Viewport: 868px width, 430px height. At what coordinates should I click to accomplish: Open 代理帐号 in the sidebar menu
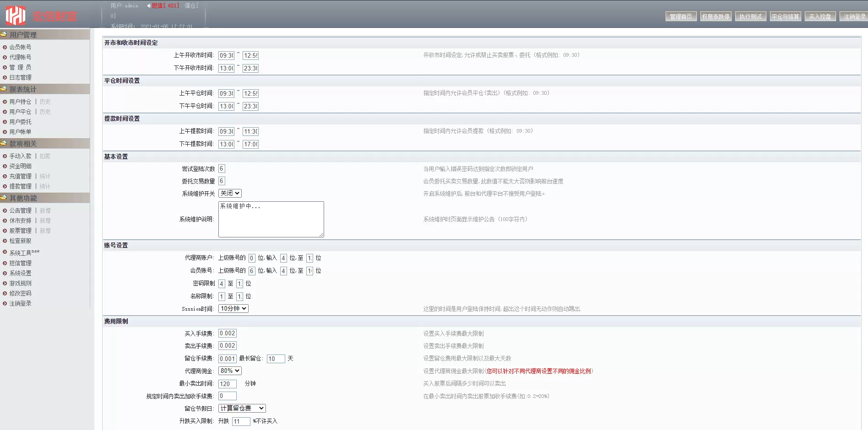click(x=21, y=57)
